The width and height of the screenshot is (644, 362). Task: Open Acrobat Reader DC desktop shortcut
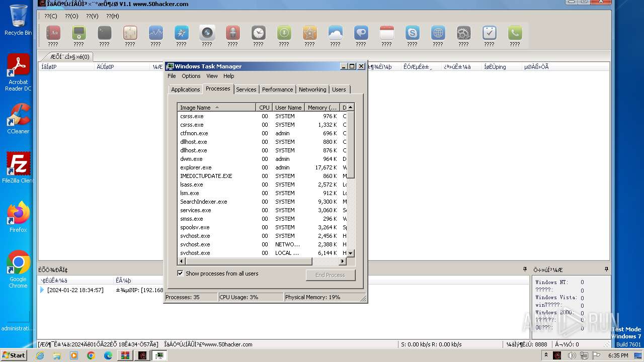(x=18, y=72)
